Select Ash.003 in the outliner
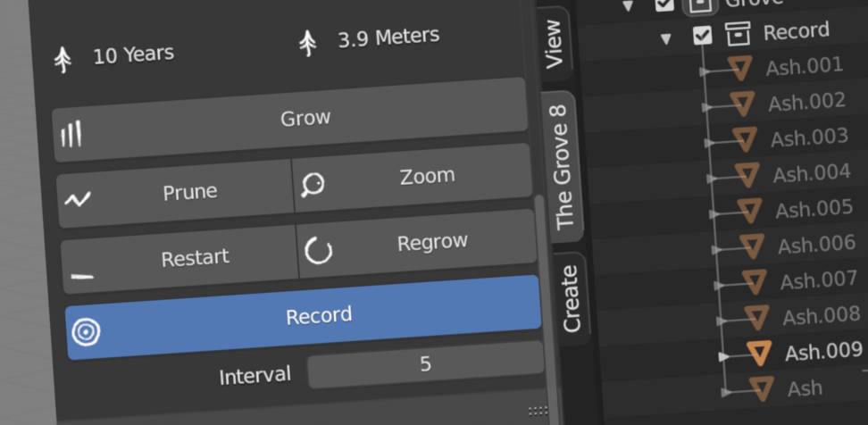Image resolution: width=868 pixels, height=425 pixels. [x=809, y=137]
